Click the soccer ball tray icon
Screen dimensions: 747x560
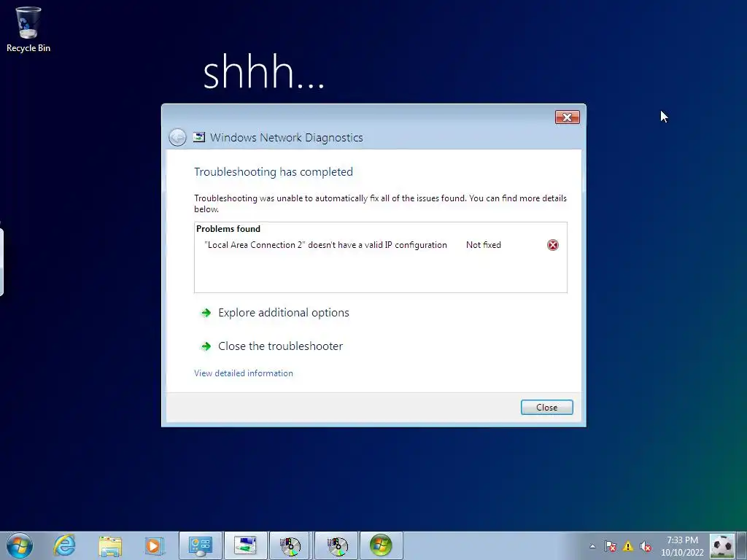click(x=722, y=545)
